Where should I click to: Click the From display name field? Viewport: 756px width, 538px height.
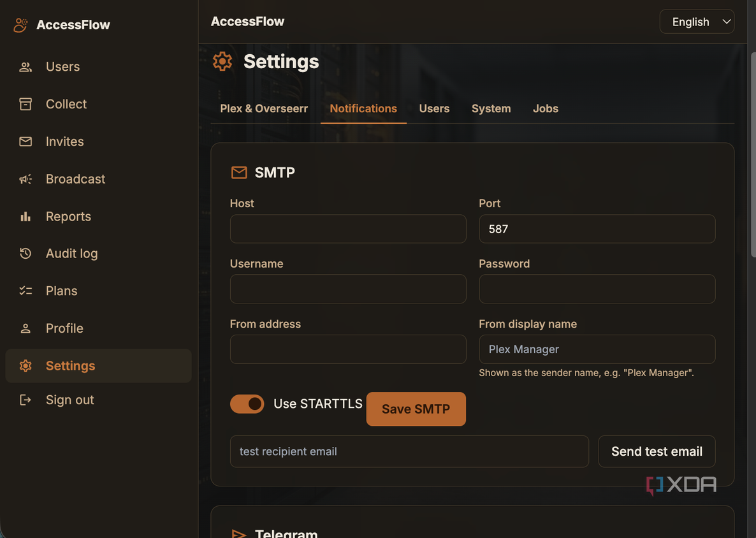tap(597, 349)
